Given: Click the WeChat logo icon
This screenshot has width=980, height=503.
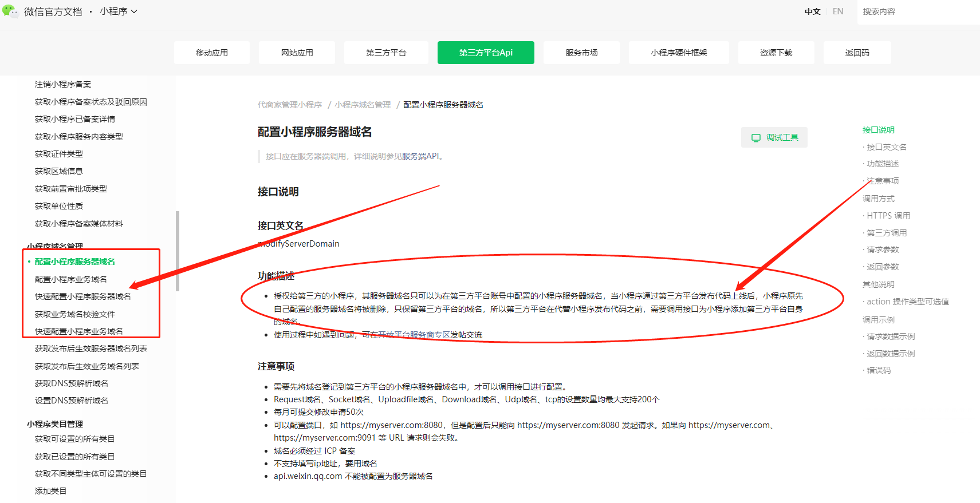Looking at the screenshot, I should pyautogui.click(x=10, y=11).
